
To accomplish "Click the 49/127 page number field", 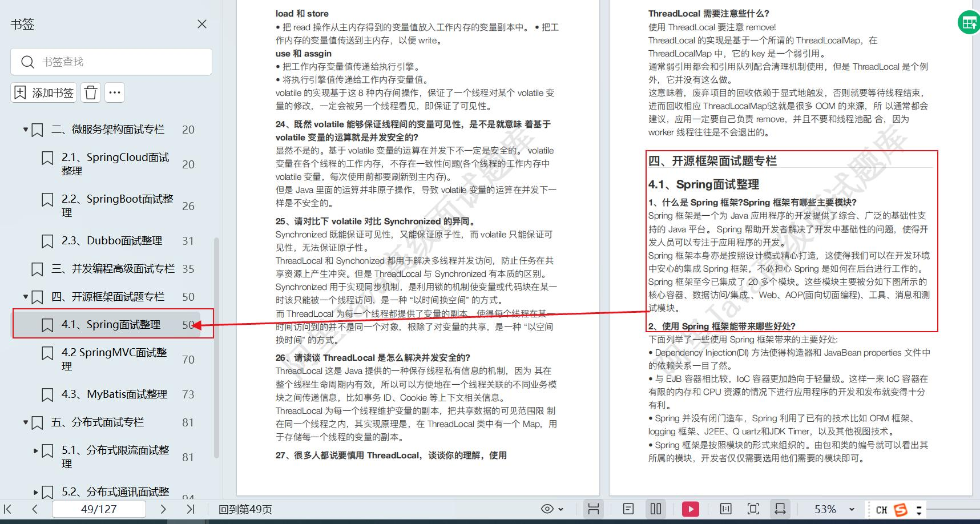I will (x=99, y=509).
